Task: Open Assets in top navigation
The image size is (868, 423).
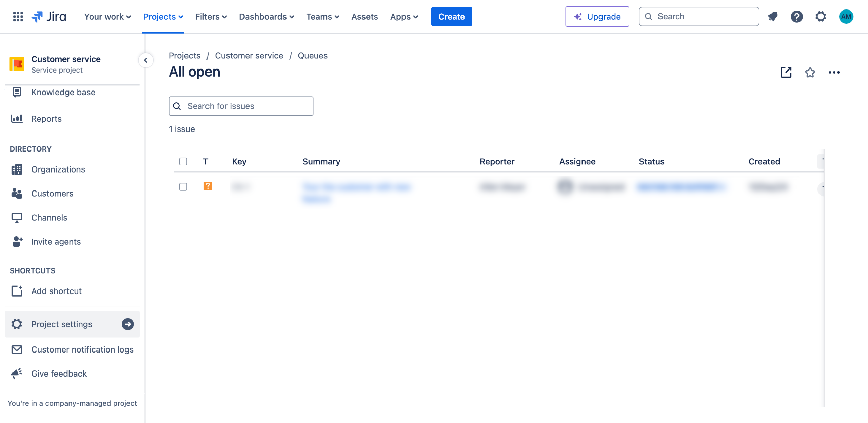Action: [364, 16]
